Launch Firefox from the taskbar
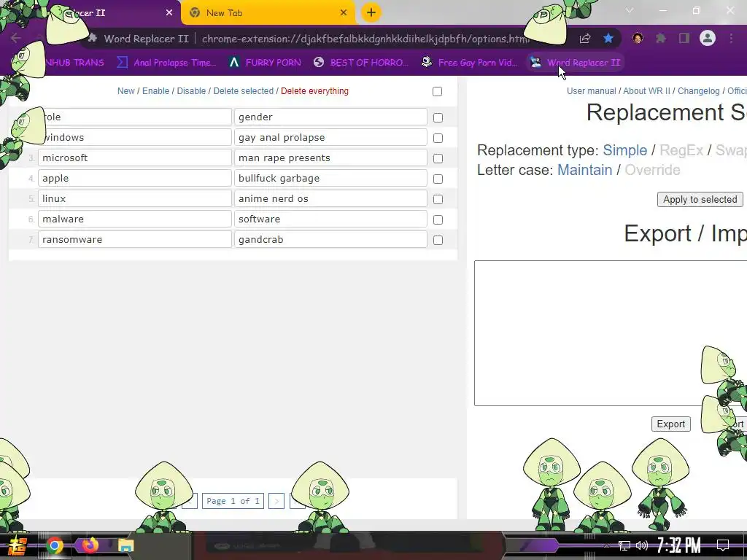 click(x=90, y=545)
